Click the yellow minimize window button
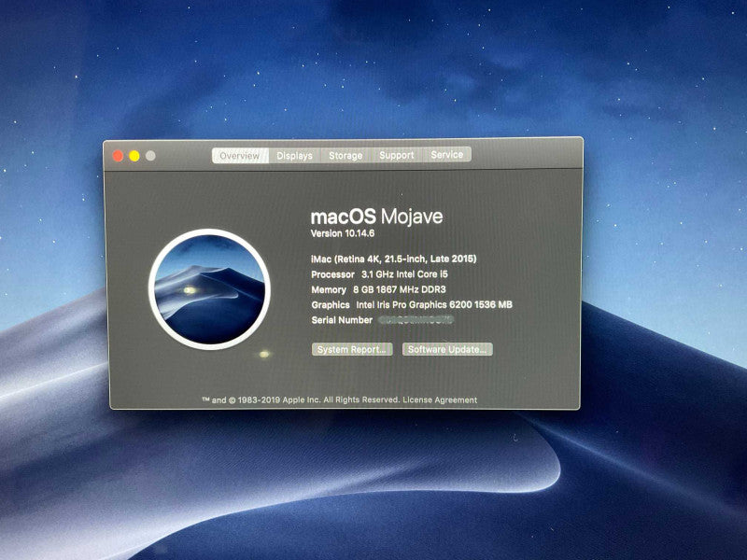 coord(134,156)
